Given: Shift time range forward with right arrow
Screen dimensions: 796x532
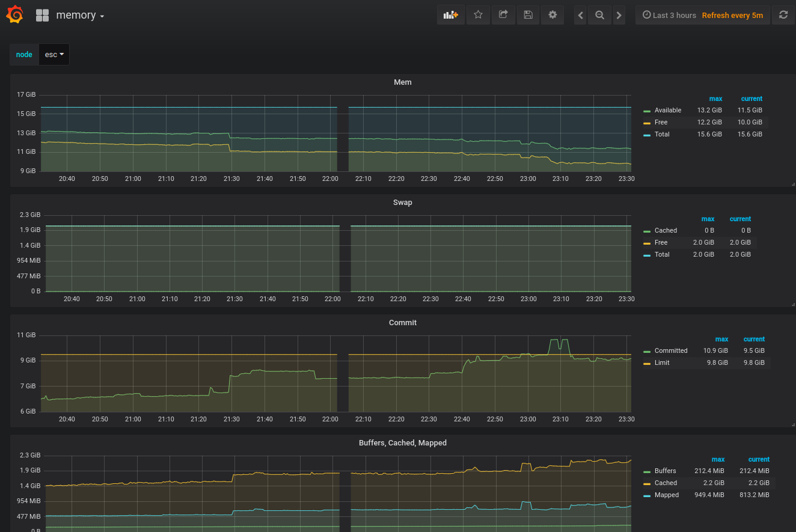Looking at the screenshot, I should pos(619,16).
